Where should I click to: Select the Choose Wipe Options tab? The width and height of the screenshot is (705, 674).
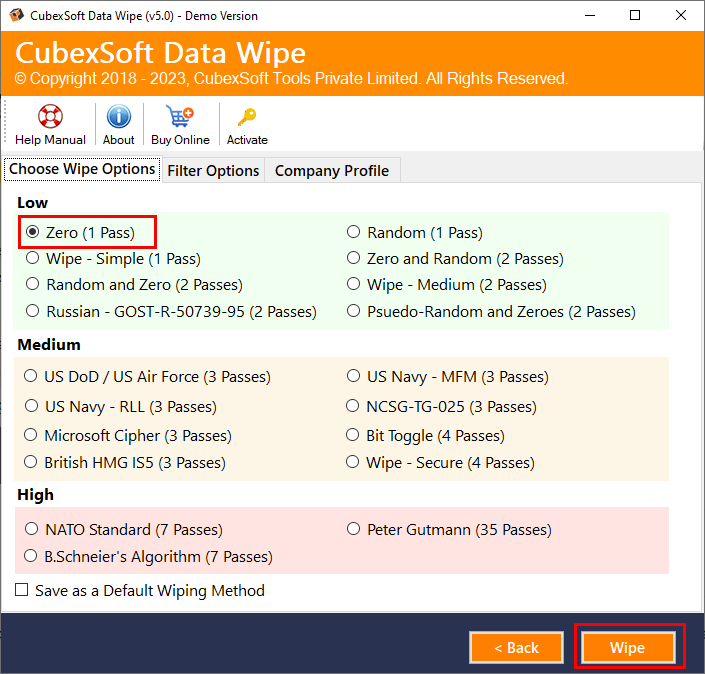coord(82,169)
